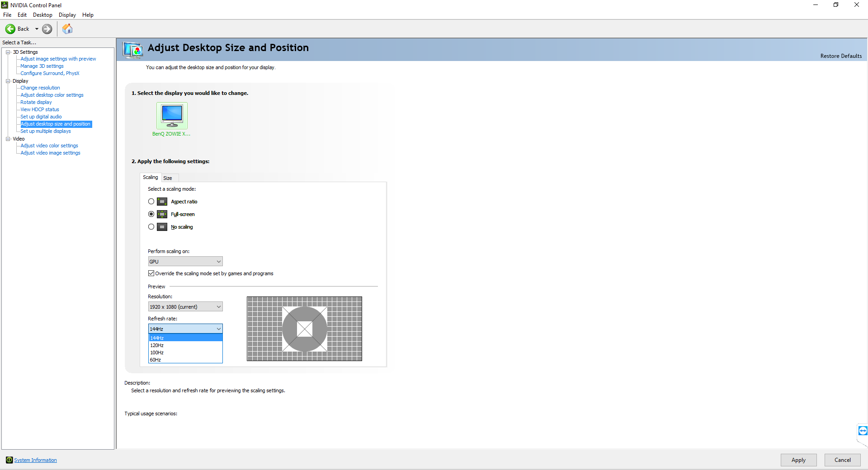Open the Desktop menu

42,15
